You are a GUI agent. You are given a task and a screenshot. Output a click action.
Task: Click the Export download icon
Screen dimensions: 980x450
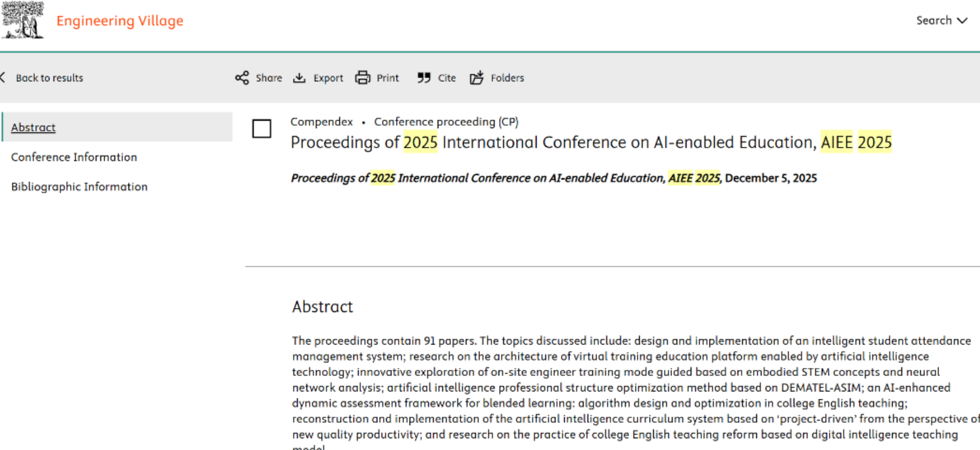(x=300, y=77)
